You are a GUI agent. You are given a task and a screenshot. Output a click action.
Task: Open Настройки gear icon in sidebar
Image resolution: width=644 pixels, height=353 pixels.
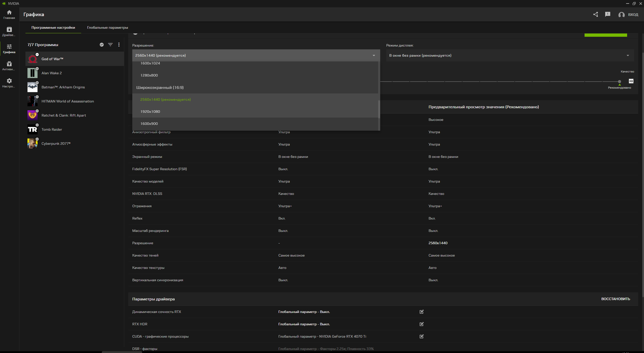(9, 83)
